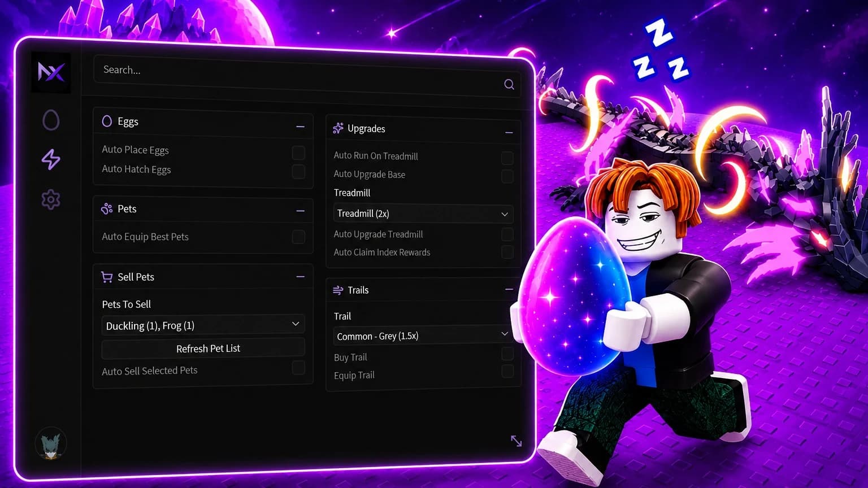
Task: Enable the Equip Trail checkbox
Action: pos(507,371)
